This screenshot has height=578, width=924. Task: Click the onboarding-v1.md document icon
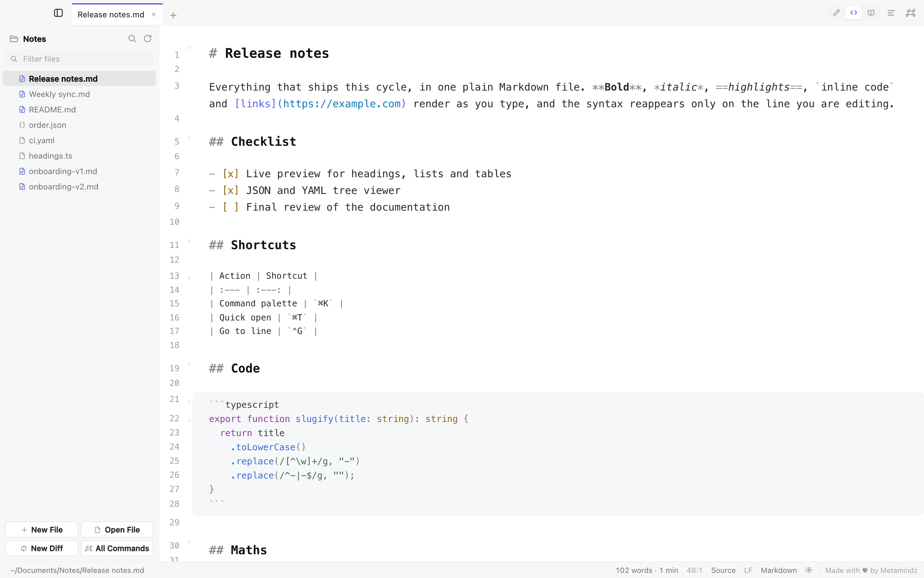click(x=22, y=171)
